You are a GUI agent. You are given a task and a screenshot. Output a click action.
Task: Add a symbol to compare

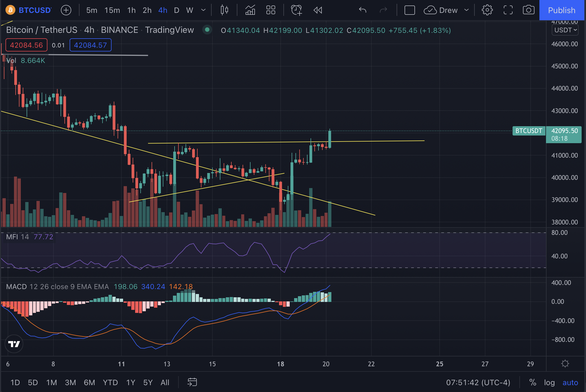[66, 10]
